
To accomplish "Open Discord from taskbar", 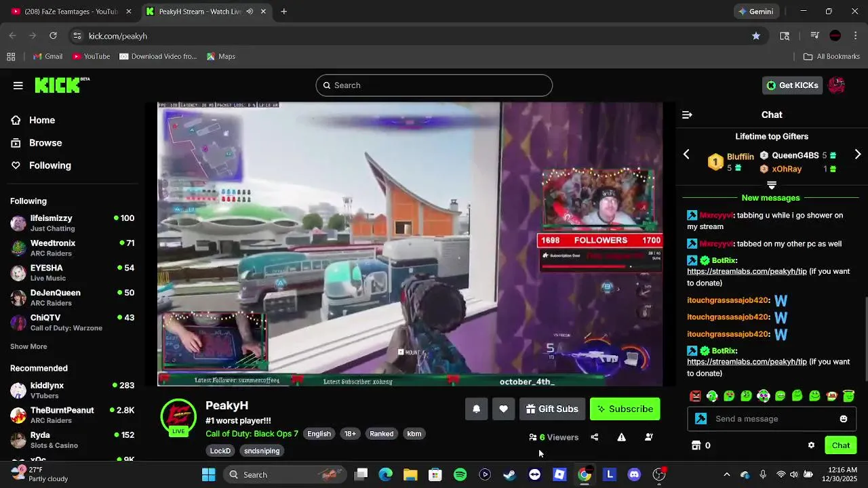I will pyautogui.click(x=634, y=474).
